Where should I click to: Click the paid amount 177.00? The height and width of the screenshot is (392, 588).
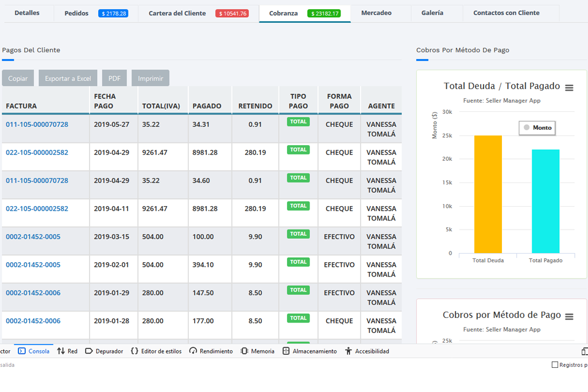(203, 321)
